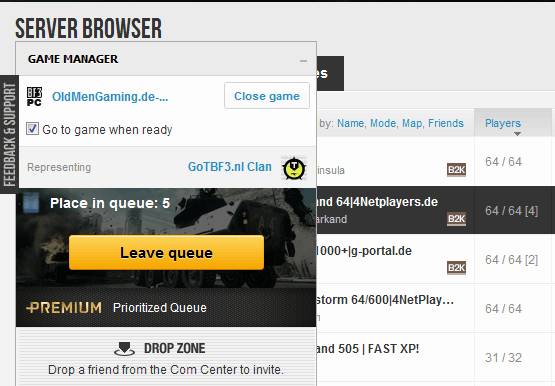Sort server list by Map
The height and width of the screenshot is (386, 555).
pos(413,123)
